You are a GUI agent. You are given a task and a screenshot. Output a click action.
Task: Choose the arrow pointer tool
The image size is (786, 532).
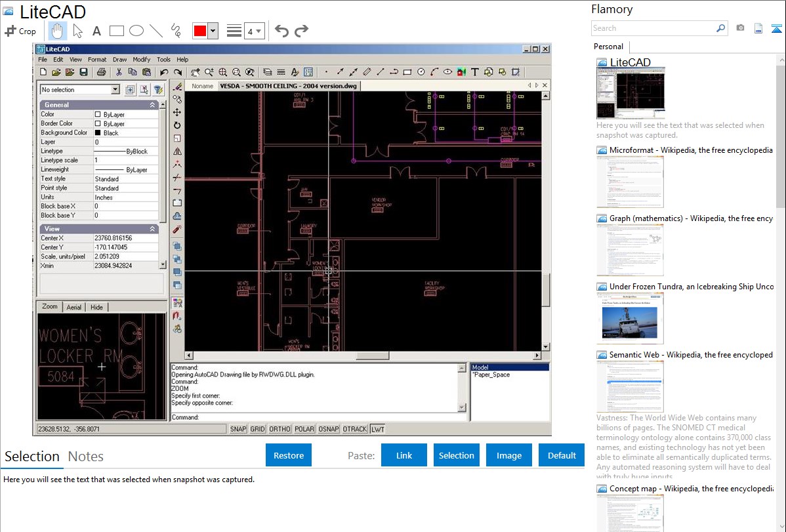77,31
